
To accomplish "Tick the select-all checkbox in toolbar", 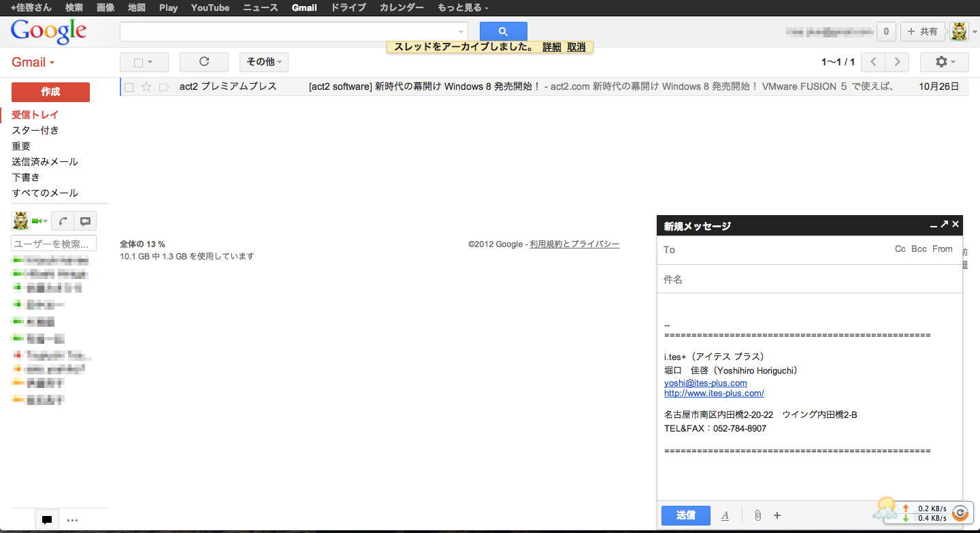I will tap(139, 63).
